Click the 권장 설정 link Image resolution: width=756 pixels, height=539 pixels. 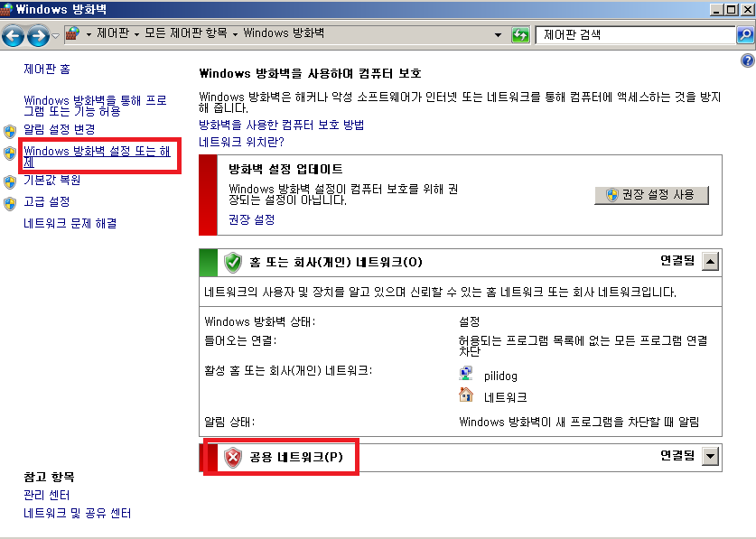coord(252,219)
